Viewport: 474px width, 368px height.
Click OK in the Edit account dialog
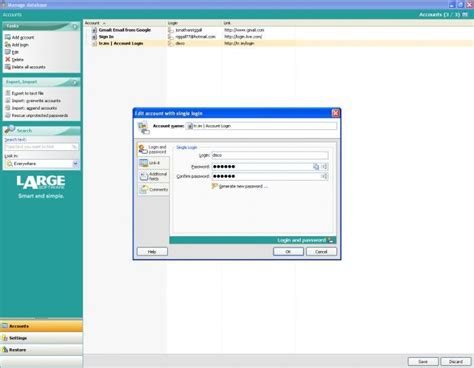288,252
